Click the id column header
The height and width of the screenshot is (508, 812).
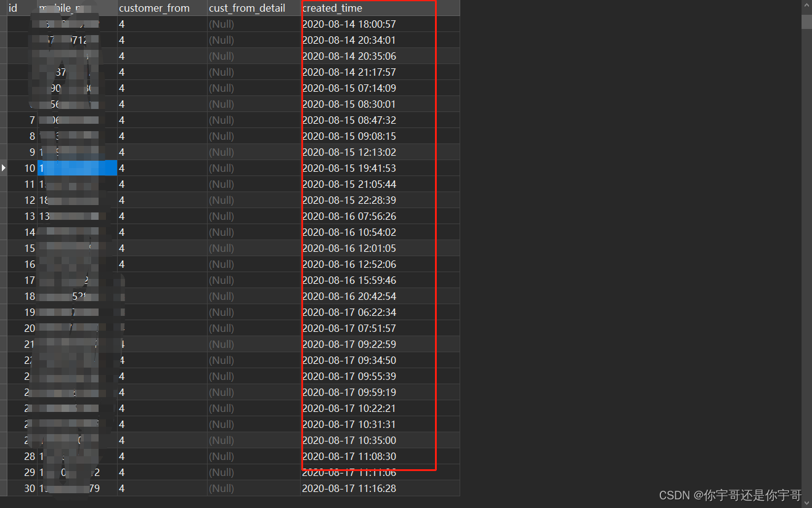[22, 8]
